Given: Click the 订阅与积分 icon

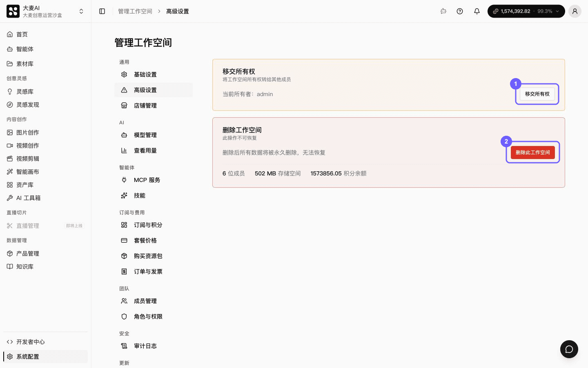Looking at the screenshot, I should 124,225.
